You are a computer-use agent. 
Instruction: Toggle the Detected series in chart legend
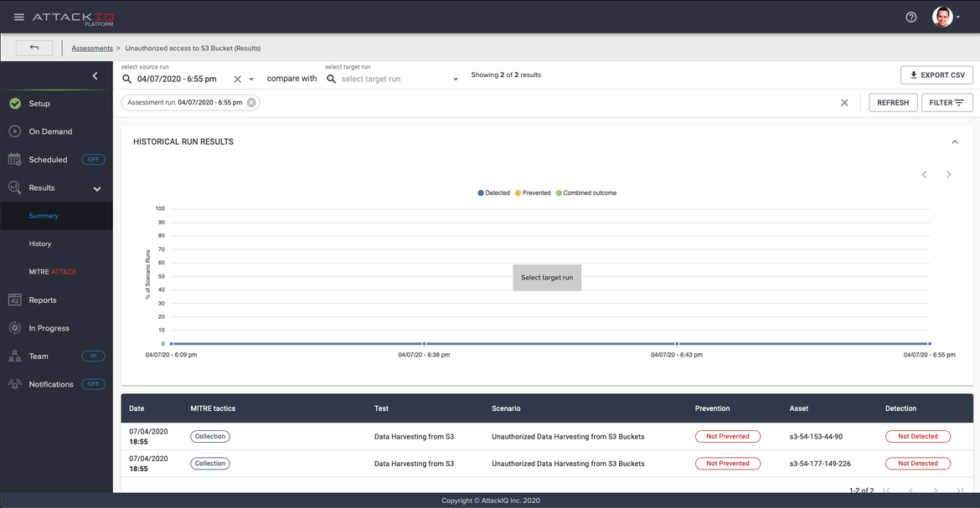point(493,193)
